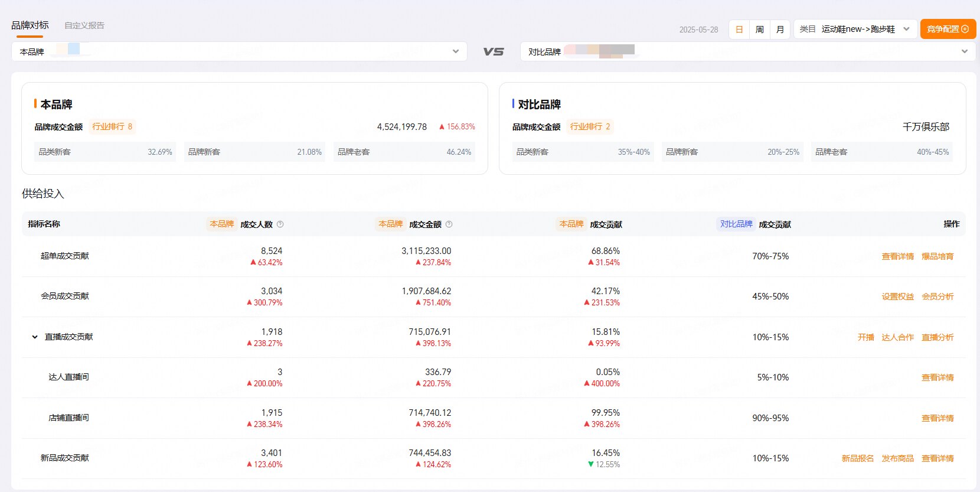
Task: Open 会员分析 link
Action: coord(937,296)
